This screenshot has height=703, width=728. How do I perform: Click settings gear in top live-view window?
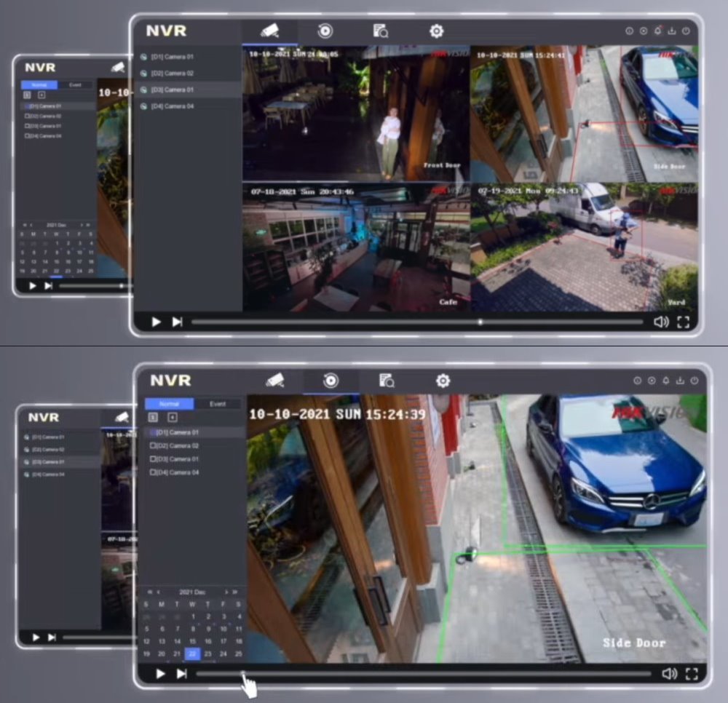(436, 31)
